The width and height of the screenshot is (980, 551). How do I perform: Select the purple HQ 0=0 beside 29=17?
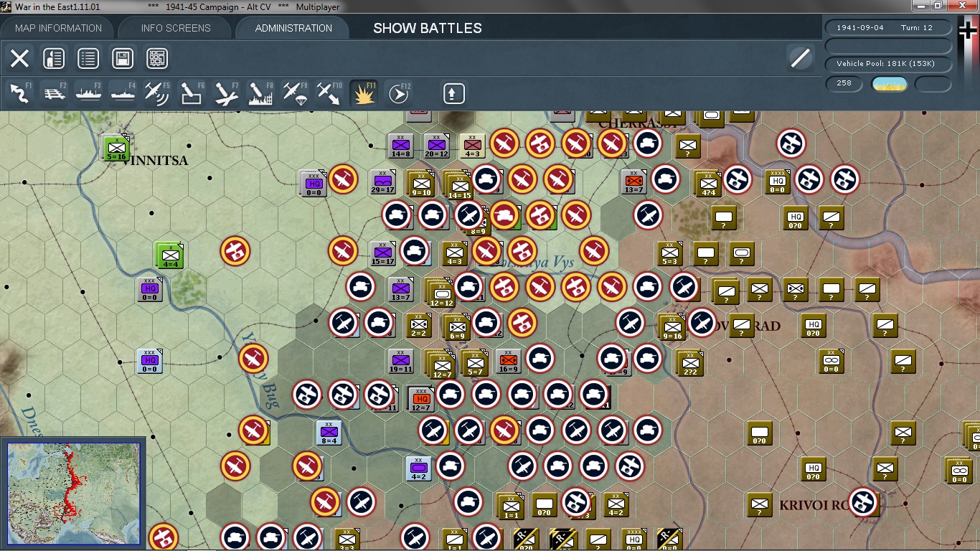(x=314, y=183)
